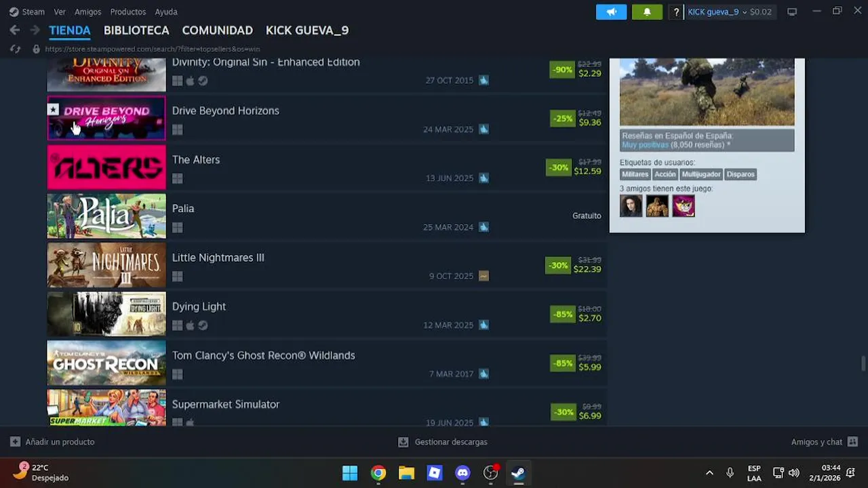Click the Big Picture mode monitor icon
Viewport: 868px width, 488px height.
pos(792,12)
